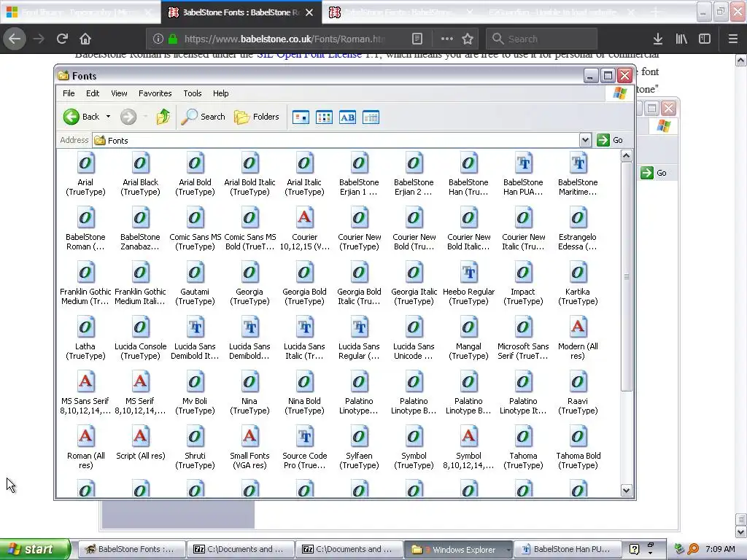Toggle the Firefox sidebar icon

point(705,39)
